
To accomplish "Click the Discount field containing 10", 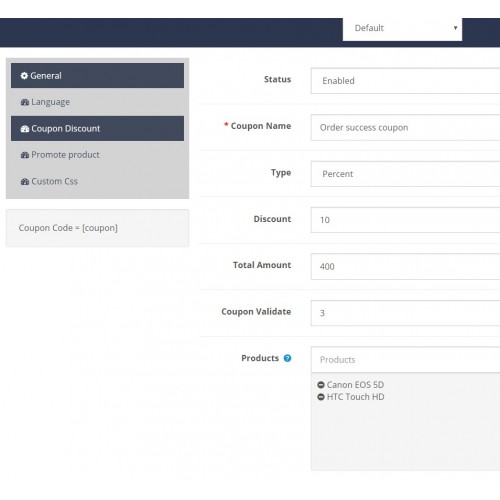I will coord(405,220).
